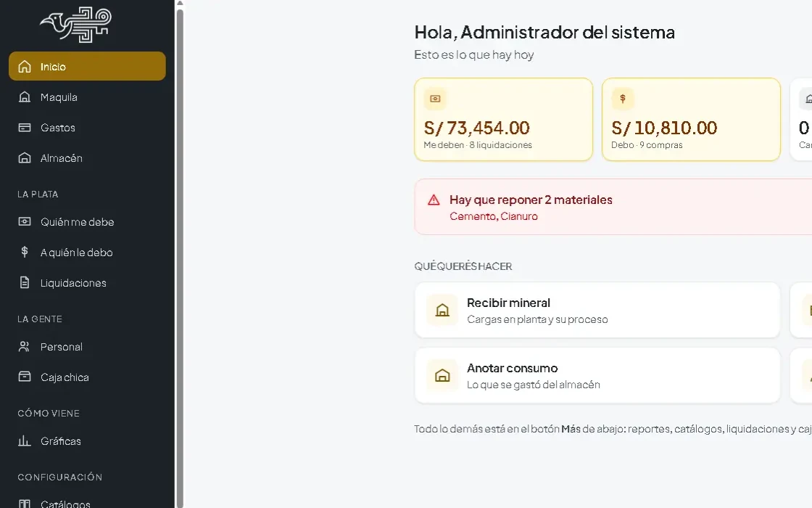Open the Me deben S/ 73,454.00 card
Image resolution: width=812 pixels, height=508 pixels.
coord(503,119)
